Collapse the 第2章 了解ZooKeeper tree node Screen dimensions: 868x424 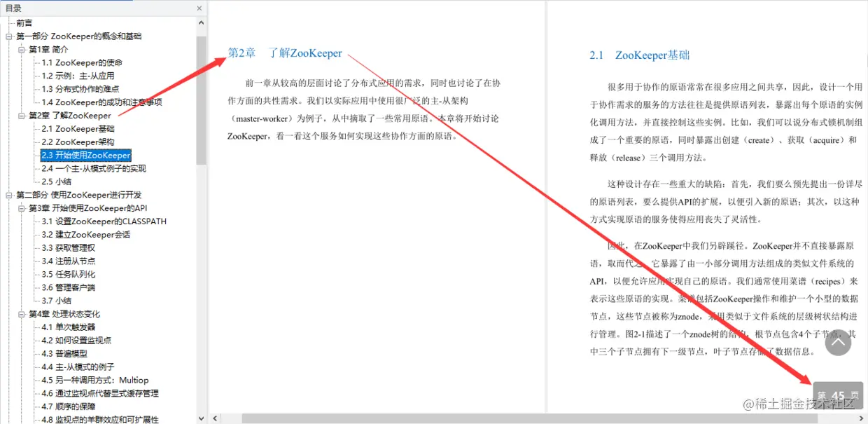[22, 116]
